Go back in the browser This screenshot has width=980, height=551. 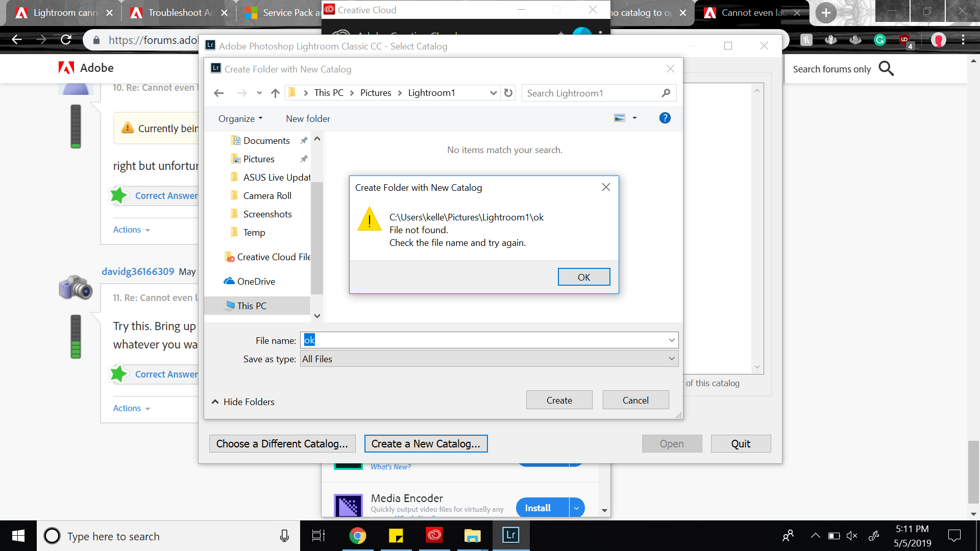(x=17, y=40)
